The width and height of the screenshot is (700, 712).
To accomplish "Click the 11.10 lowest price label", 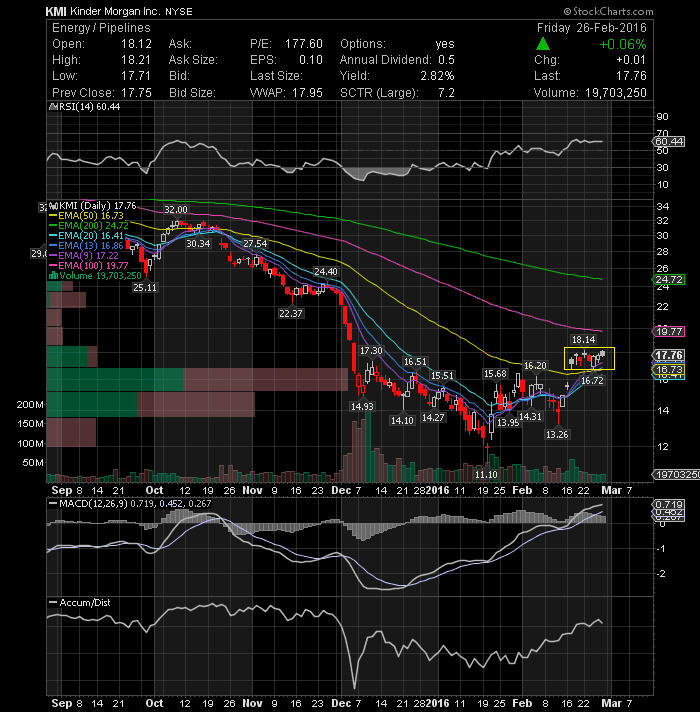I will [x=486, y=475].
